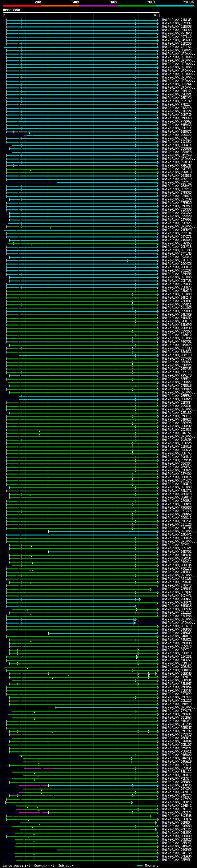
Task: Click the UniRef100_C1H819 hit label
Action: (x=177, y=446)
